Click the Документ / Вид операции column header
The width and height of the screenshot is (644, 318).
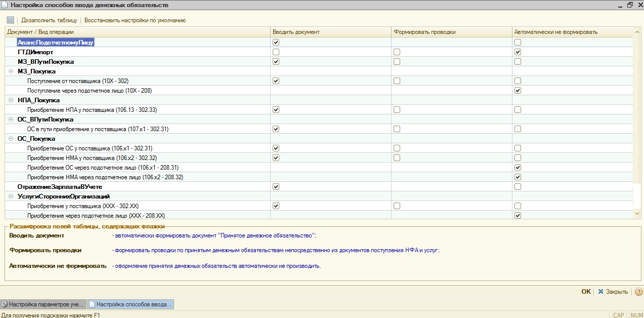138,32
